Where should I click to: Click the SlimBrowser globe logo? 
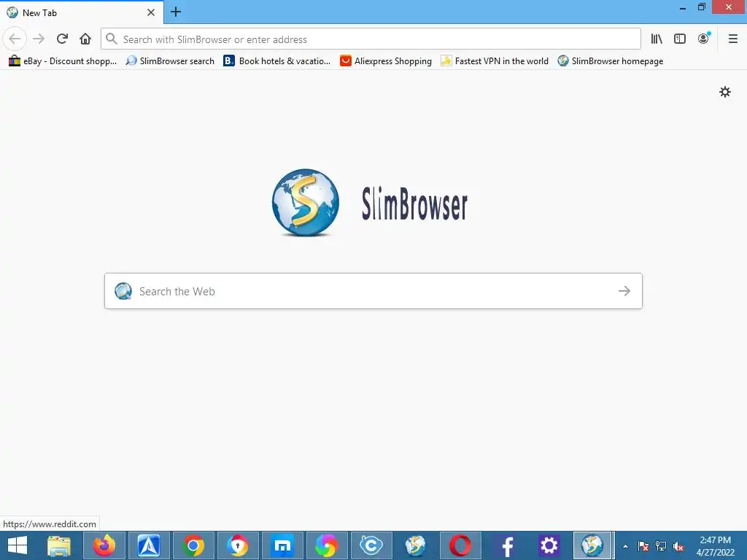[x=306, y=203]
